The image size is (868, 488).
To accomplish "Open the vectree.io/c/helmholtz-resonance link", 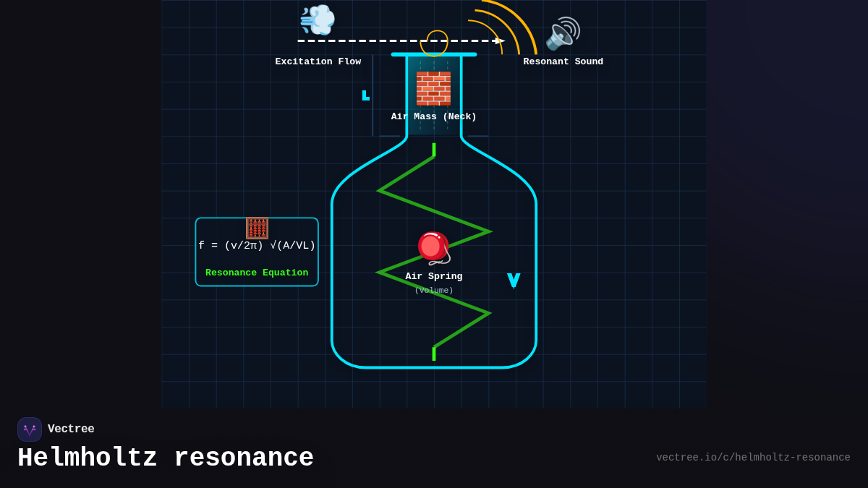I will pyautogui.click(x=753, y=457).
